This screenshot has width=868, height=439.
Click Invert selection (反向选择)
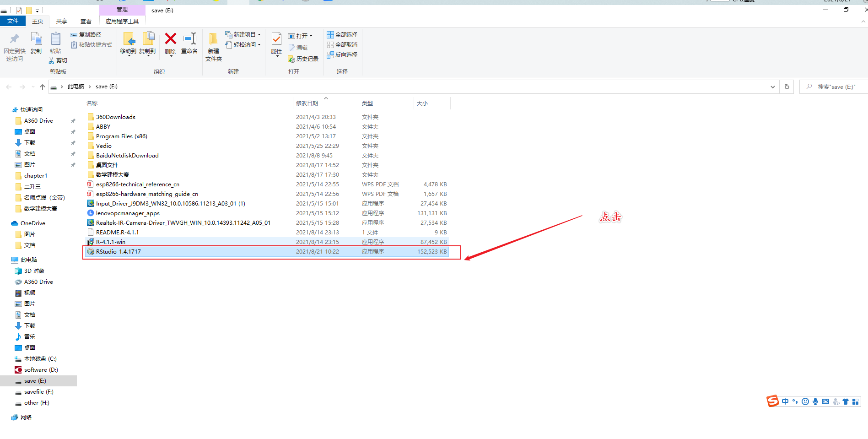coord(342,55)
